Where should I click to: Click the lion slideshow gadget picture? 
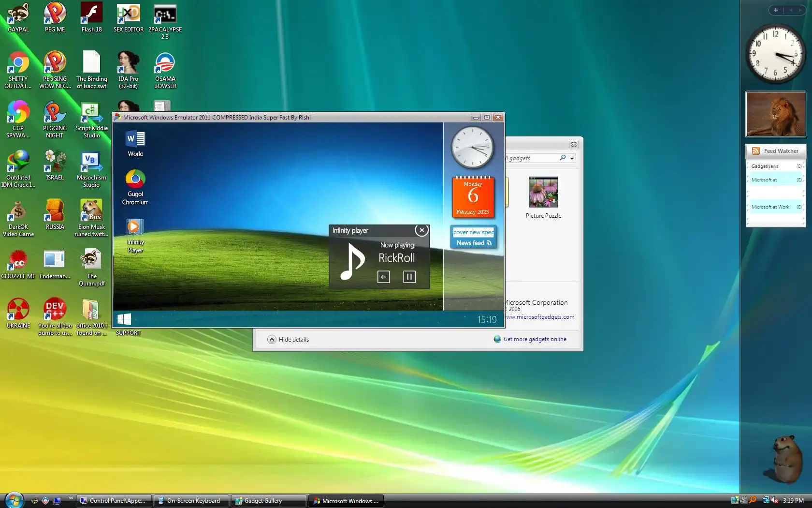pos(775,114)
